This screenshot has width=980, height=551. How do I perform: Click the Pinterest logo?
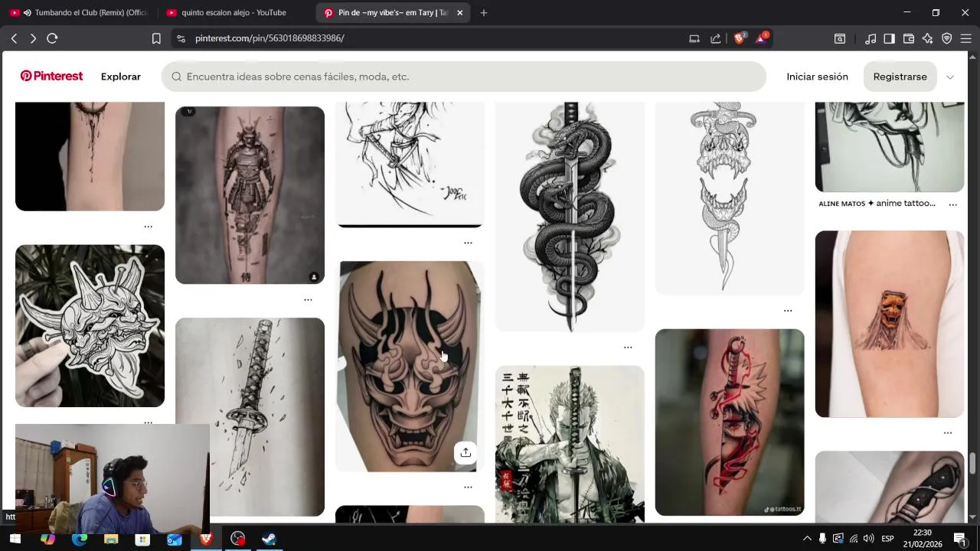[51, 77]
